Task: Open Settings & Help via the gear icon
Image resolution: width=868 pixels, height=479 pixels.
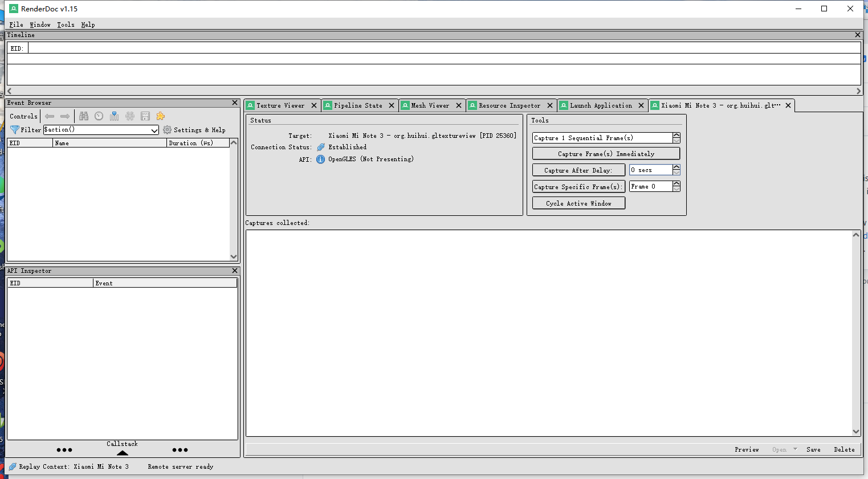Action: pos(167,129)
